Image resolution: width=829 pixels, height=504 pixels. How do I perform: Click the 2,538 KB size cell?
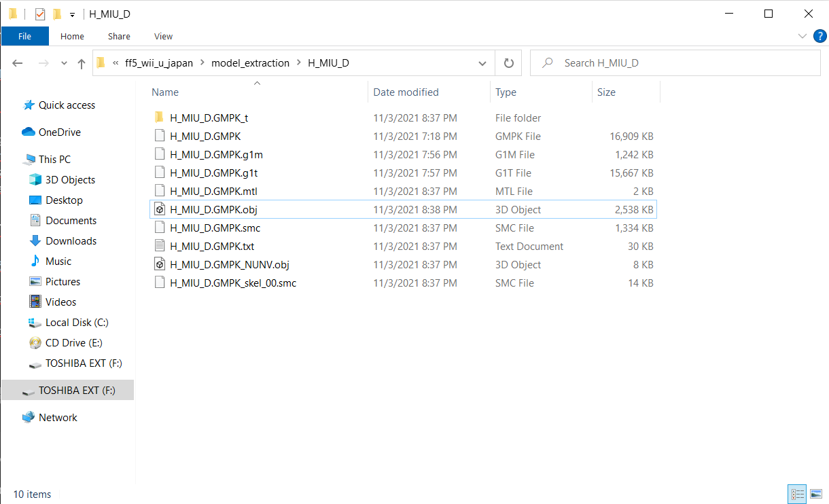(x=634, y=210)
